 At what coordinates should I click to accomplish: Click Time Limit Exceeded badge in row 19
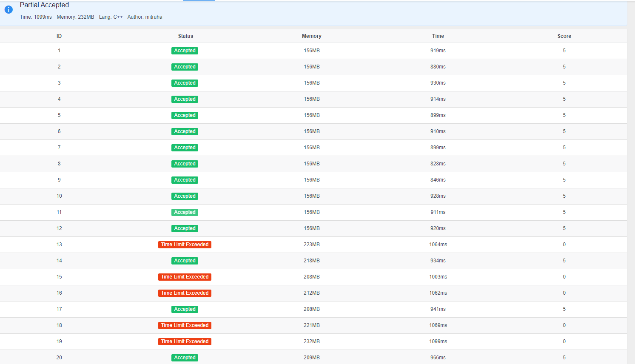coord(185,341)
